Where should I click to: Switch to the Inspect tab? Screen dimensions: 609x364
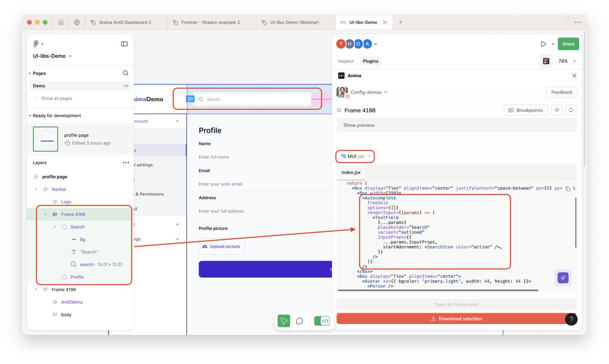click(x=346, y=61)
